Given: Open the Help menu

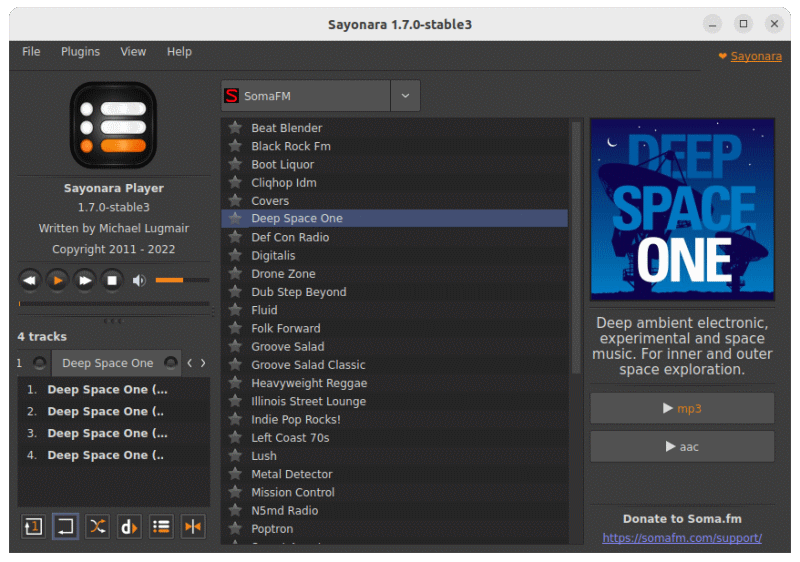Looking at the screenshot, I should coord(179,52).
